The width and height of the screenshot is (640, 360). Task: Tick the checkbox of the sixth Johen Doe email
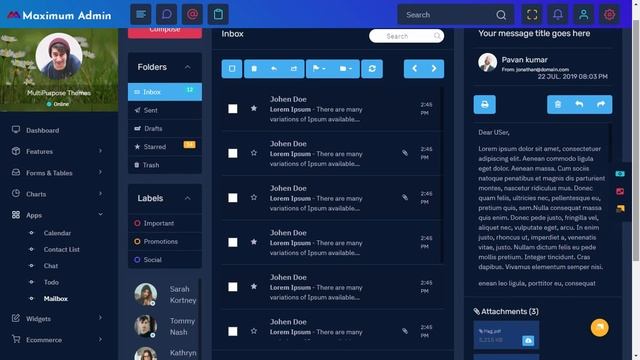click(x=233, y=331)
